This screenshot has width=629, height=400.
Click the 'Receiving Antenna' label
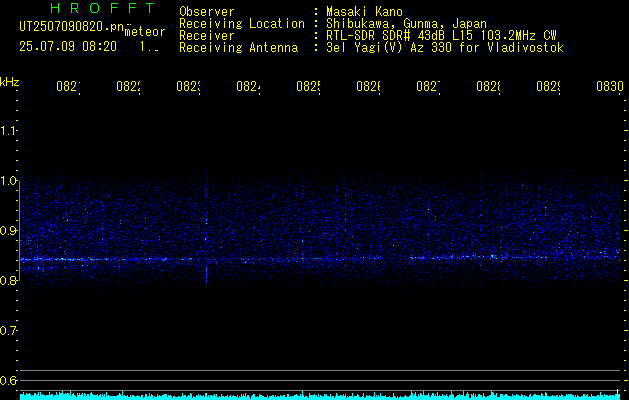click(239, 48)
